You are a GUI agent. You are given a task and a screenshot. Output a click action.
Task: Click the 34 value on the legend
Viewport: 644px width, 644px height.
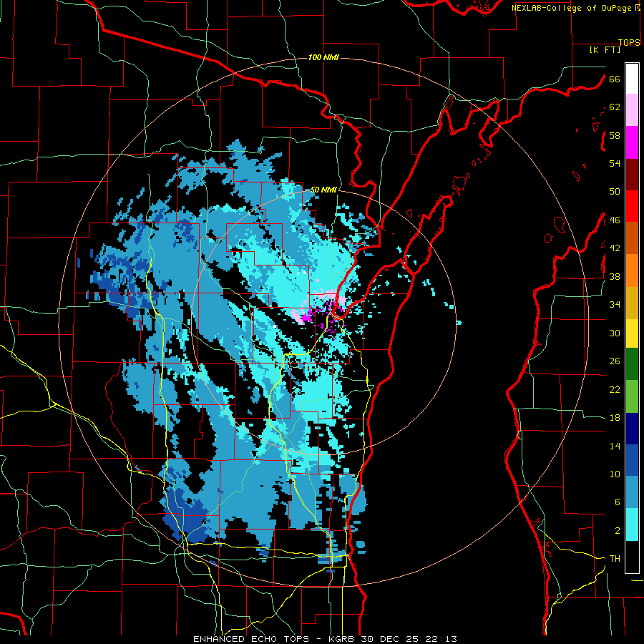[615, 305]
